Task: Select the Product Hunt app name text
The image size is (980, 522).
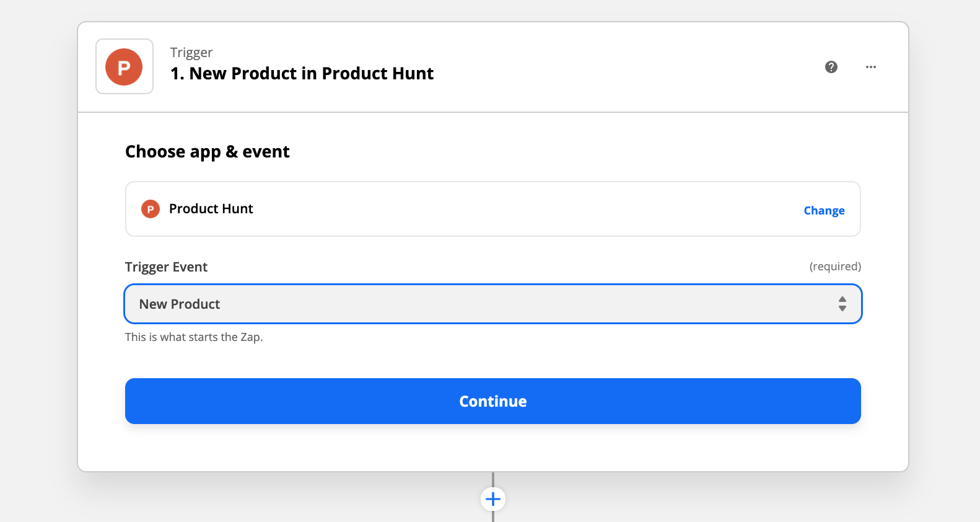Action: [211, 209]
